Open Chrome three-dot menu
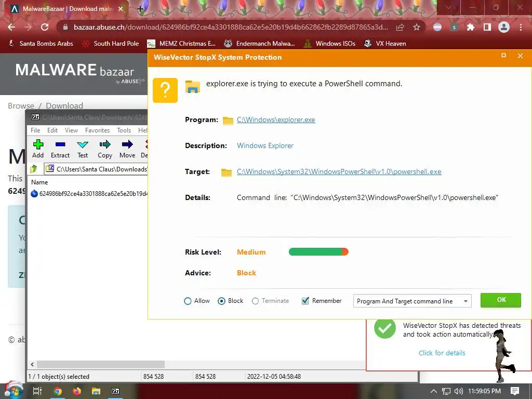The height and width of the screenshot is (399, 532). click(x=521, y=27)
